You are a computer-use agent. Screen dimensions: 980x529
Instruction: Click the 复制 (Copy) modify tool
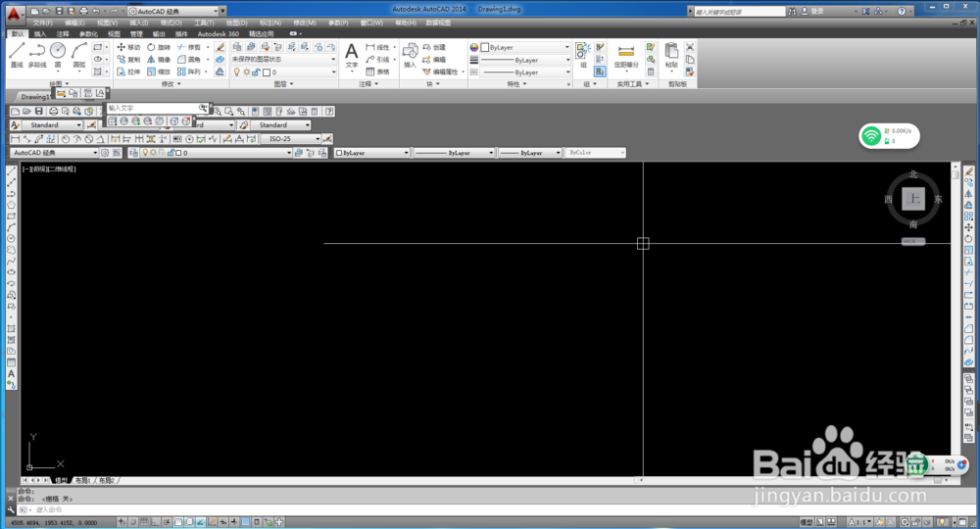coord(128,60)
